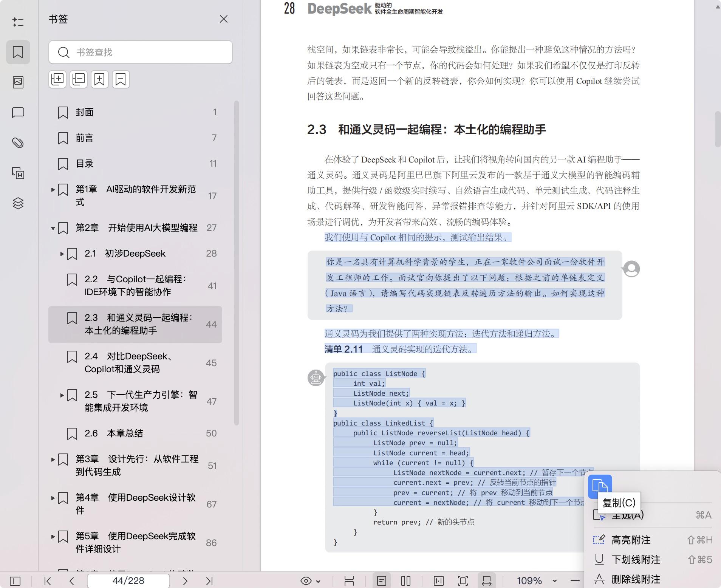Choose 高亮附注 highlight annotation
This screenshot has height=588, width=721.
652,540
